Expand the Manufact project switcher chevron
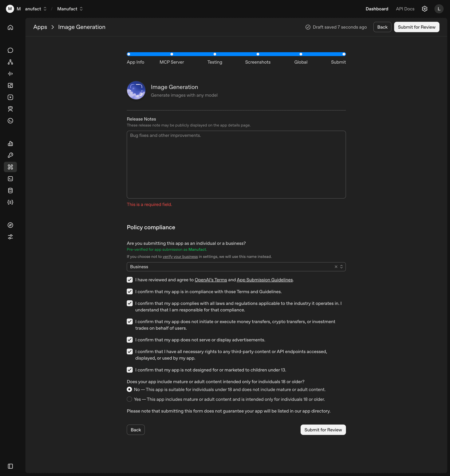Screen dimensions: 450x476 point(81,9)
